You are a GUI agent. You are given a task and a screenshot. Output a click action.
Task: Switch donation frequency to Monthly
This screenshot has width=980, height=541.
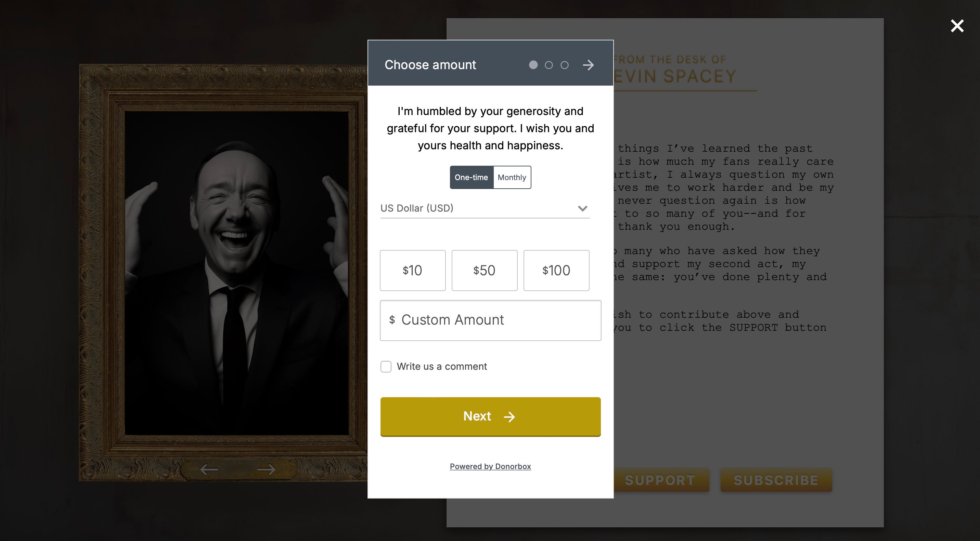512,177
